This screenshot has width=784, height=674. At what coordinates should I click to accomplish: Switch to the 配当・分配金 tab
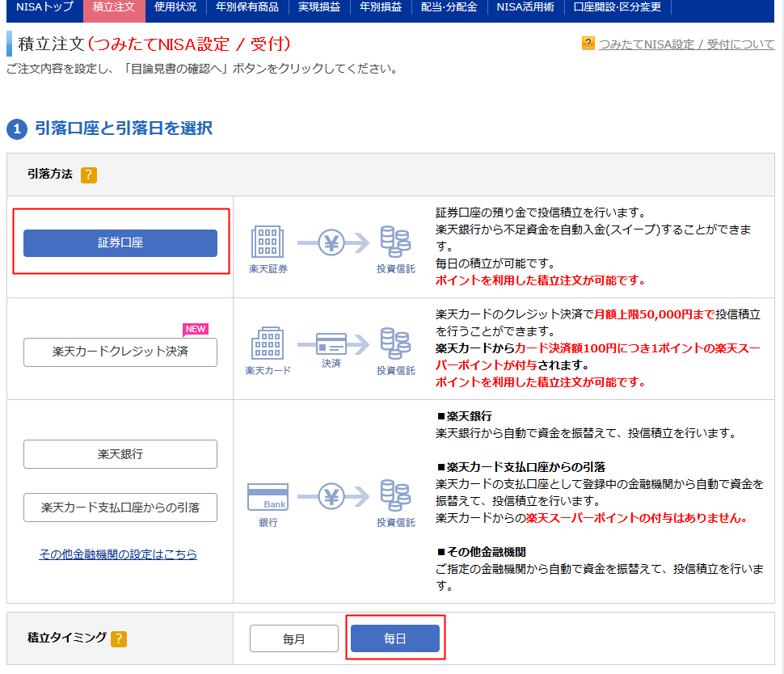(x=449, y=8)
